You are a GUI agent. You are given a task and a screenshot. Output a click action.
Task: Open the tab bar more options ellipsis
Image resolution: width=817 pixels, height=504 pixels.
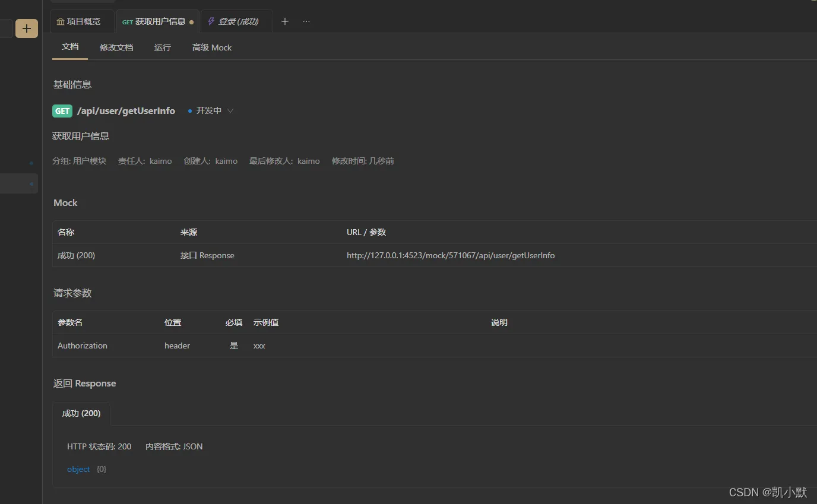tap(306, 21)
